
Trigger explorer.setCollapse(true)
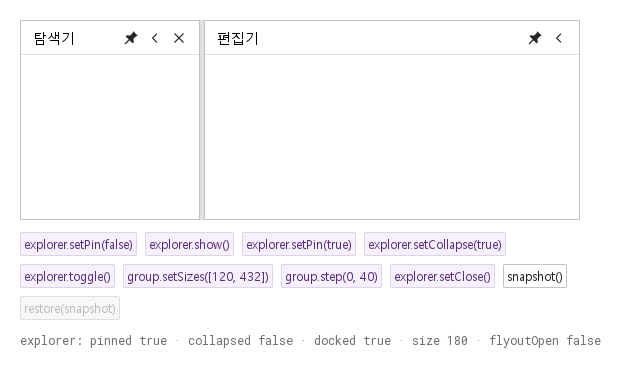click(x=435, y=244)
